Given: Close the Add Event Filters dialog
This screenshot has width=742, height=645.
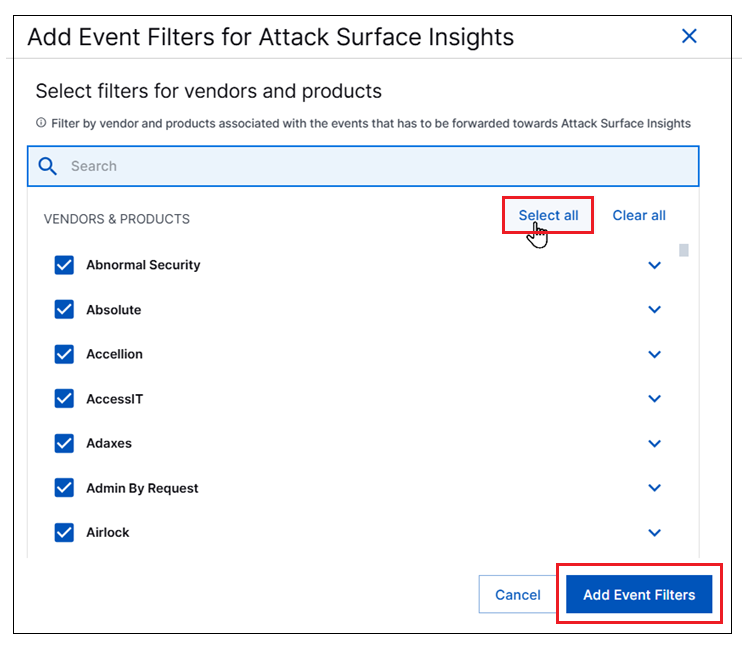Looking at the screenshot, I should [689, 36].
